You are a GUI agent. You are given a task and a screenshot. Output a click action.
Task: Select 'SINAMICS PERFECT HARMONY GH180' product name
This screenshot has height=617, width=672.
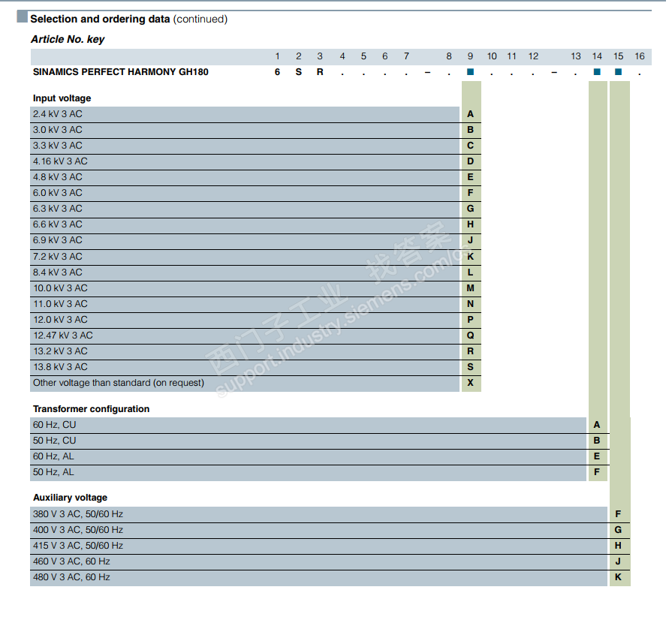(120, 71)
